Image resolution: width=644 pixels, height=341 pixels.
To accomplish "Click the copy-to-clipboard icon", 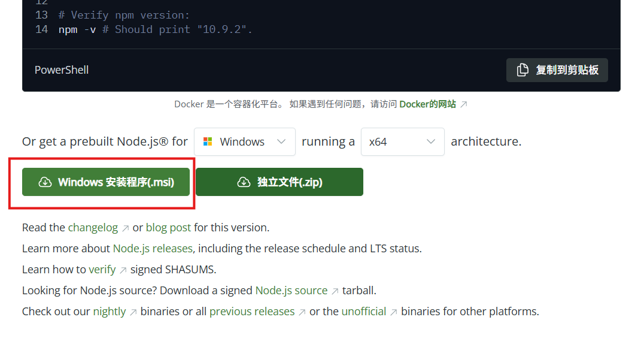I will 523,70.
